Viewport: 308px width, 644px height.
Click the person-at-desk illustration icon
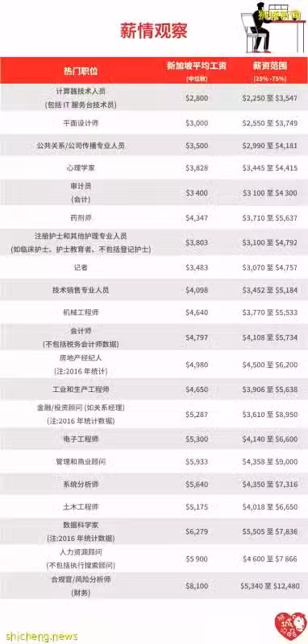click(274, 27)
